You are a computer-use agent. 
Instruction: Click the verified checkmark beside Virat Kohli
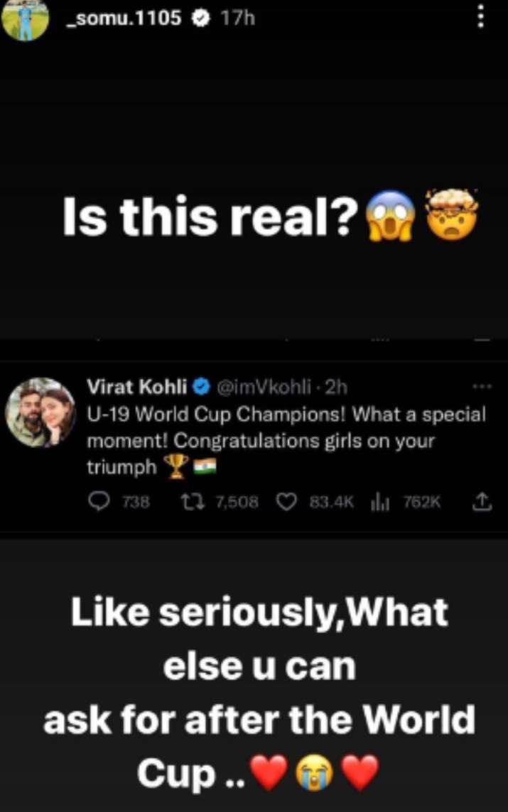200,387
